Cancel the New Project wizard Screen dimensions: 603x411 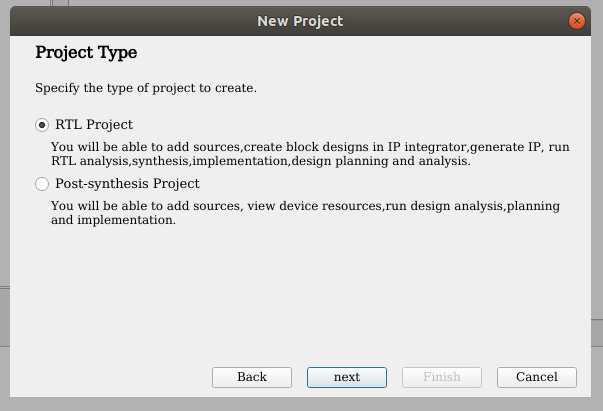tap(537, 377)
